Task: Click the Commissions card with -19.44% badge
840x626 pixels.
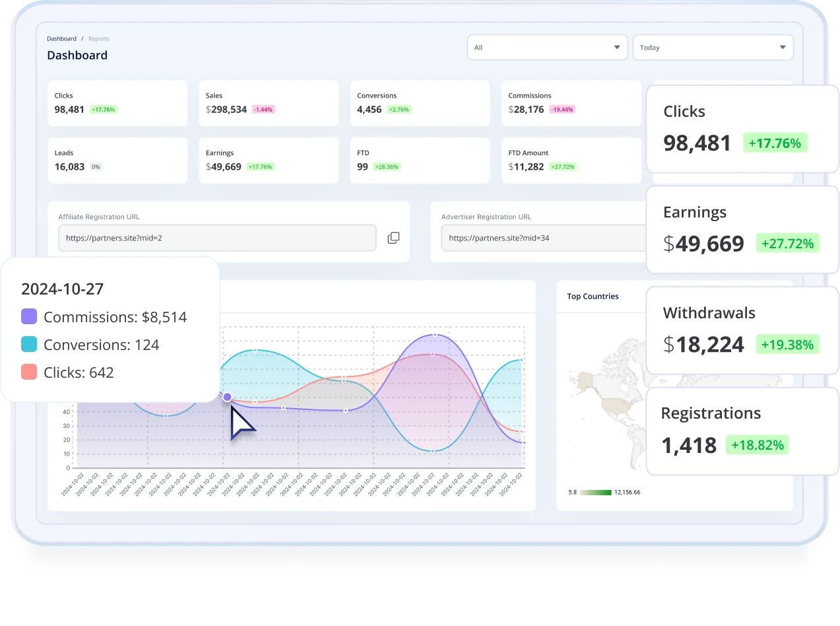Action: pyautogui.click(x=571, y=103)
